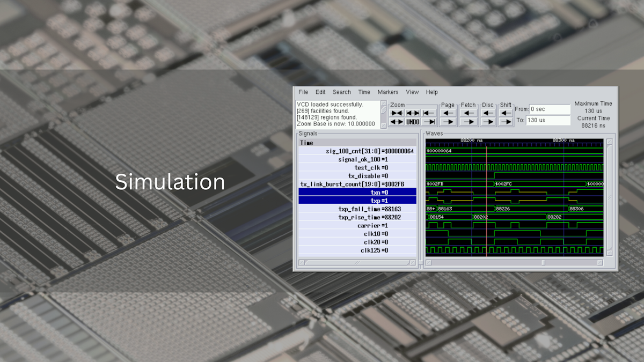Open the Markers menu
This screenshot has width=644, height=362.
388,92
